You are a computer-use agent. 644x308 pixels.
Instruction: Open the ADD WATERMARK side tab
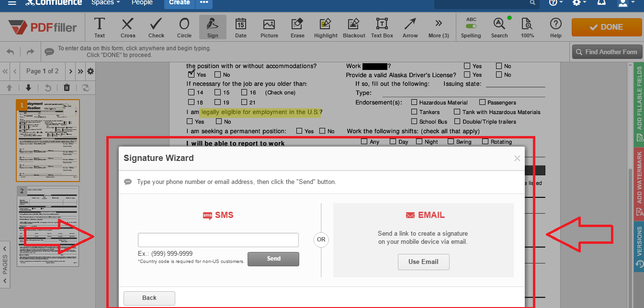pyautogui.click(x=639, y=183)
